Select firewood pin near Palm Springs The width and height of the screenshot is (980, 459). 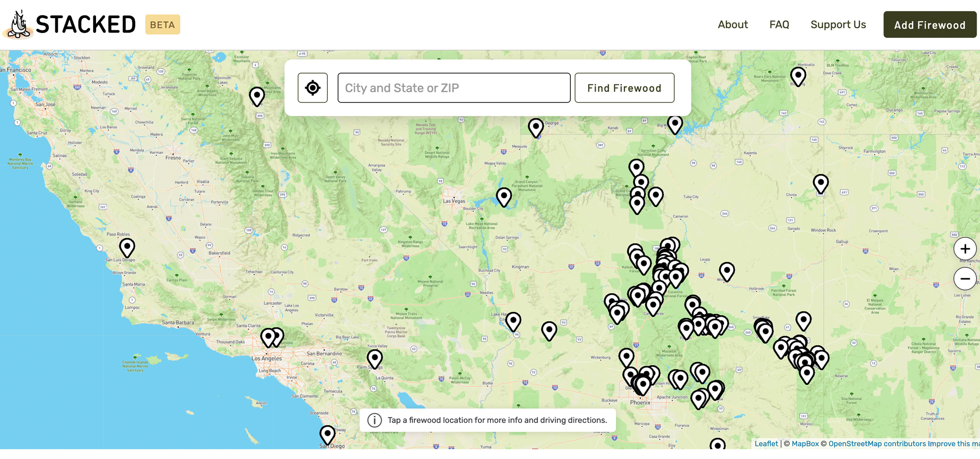point(375,358)
